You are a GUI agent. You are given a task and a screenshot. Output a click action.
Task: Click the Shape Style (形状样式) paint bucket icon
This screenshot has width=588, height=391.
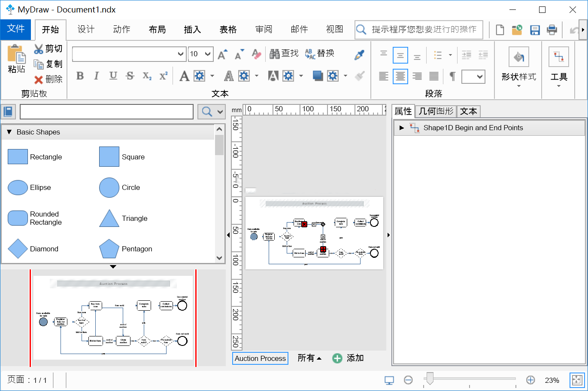pyautogui.click(x=518, y=57)
